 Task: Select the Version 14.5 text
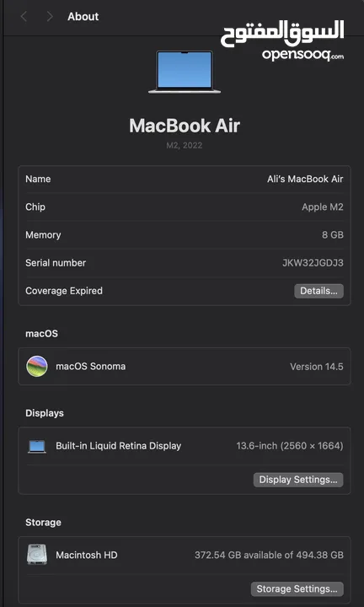[317, 367]
